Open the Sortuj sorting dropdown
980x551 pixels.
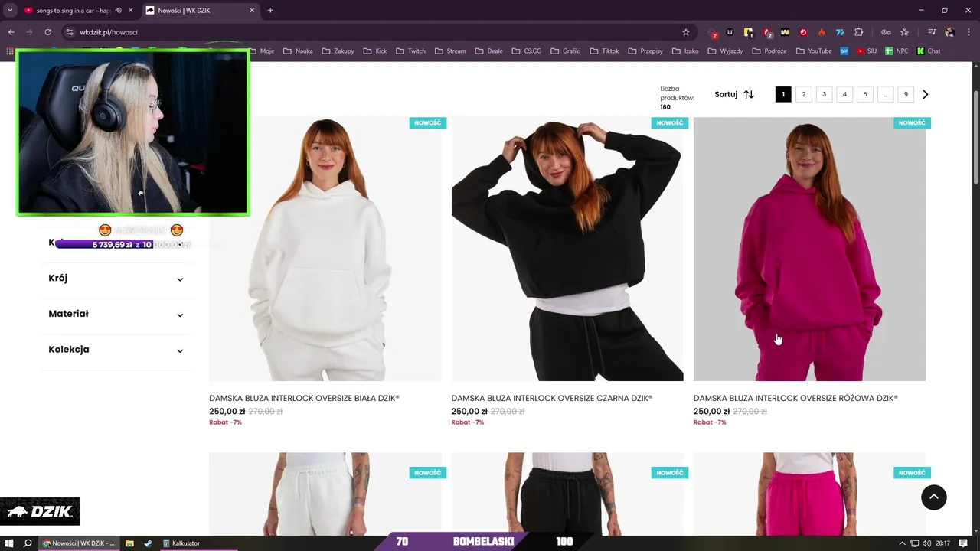pos(734,94)
